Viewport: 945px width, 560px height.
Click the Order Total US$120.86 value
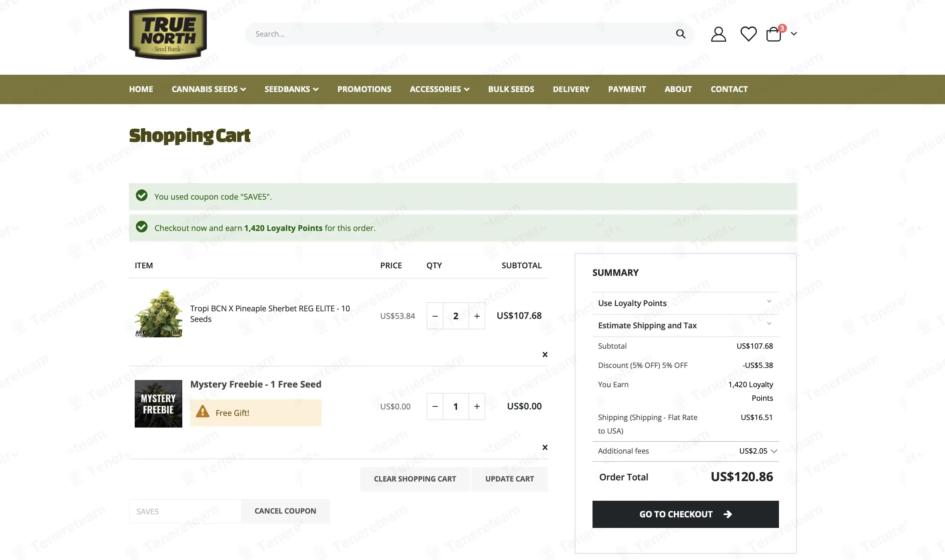coord(742,477)
